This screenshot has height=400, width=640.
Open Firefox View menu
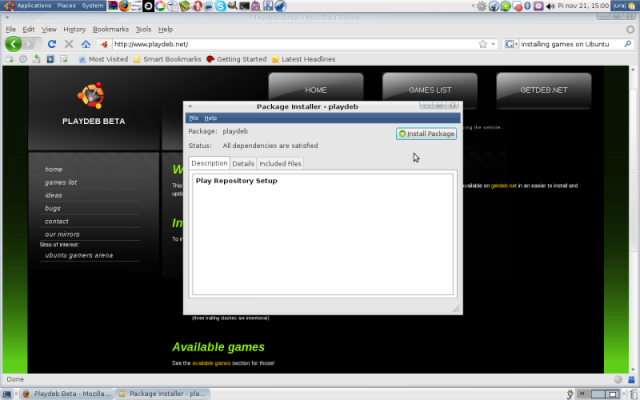click(x=49, y=29)
